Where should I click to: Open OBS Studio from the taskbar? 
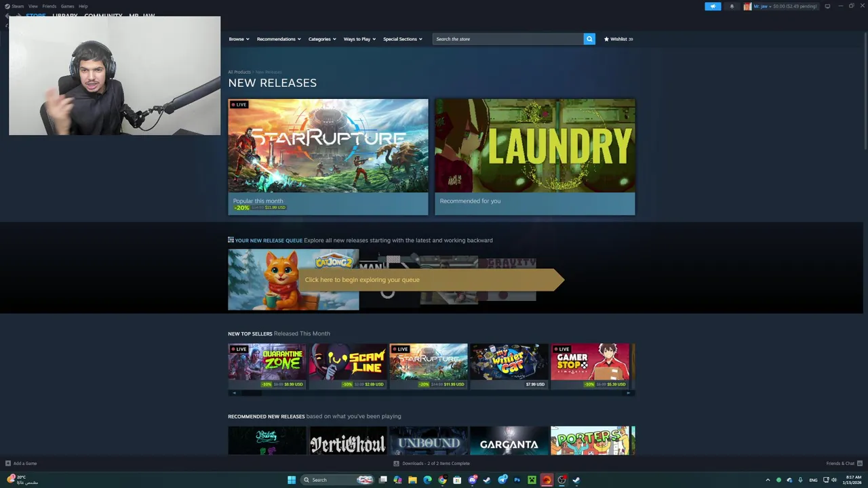pyautogui.click(x=561, y=480)
